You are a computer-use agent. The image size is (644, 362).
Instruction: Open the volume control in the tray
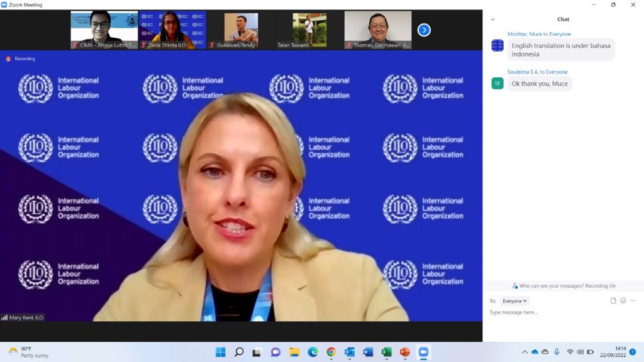[580, 352]
